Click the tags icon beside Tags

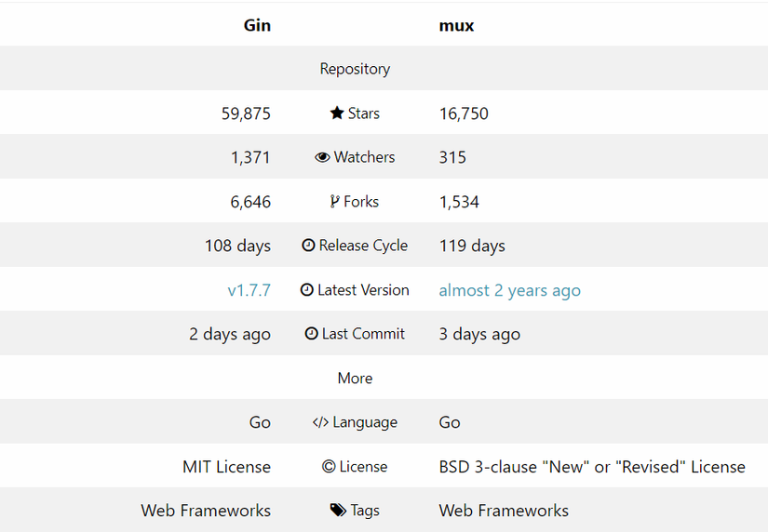pyautogui.click(x=338, y=511)
